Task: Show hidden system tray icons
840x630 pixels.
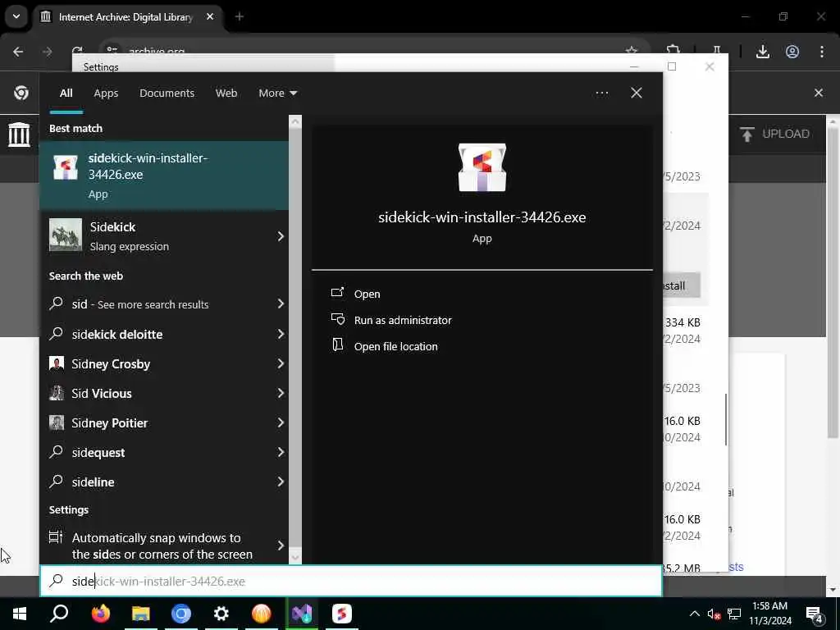Action: click(x=694, y=614)
